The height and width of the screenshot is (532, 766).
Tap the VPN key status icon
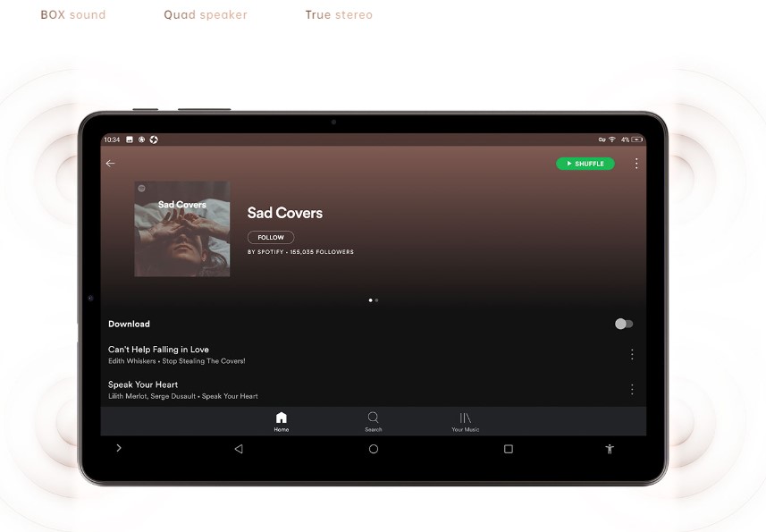point(602,139)
